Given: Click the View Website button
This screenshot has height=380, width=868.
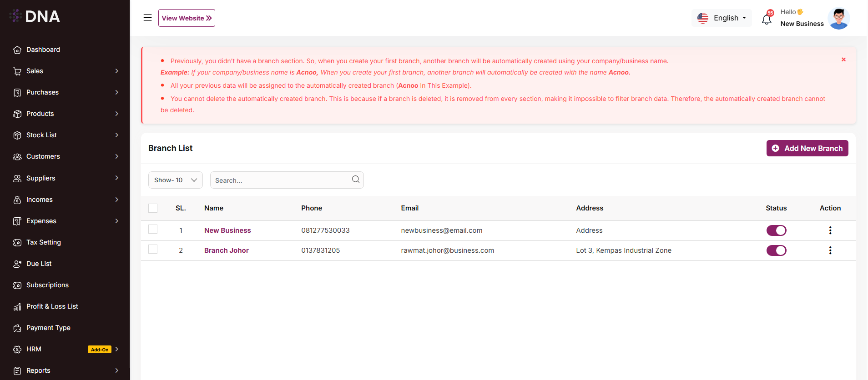Looking at the screenshot, I should (187, 18).
